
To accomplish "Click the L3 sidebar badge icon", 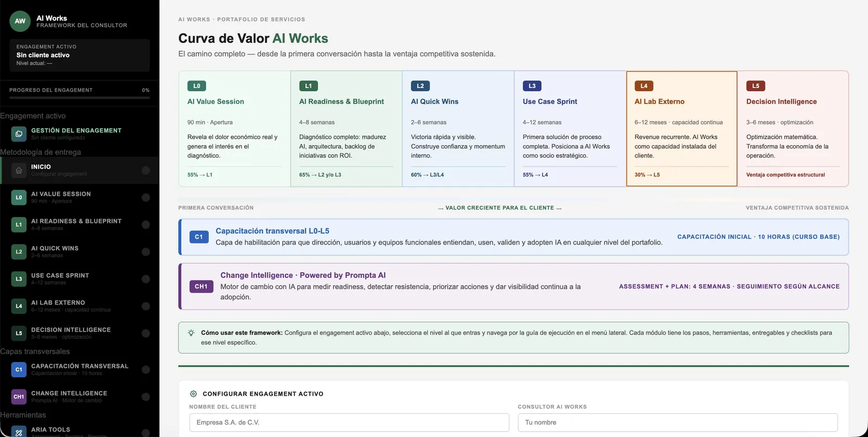I will [19, 279].
